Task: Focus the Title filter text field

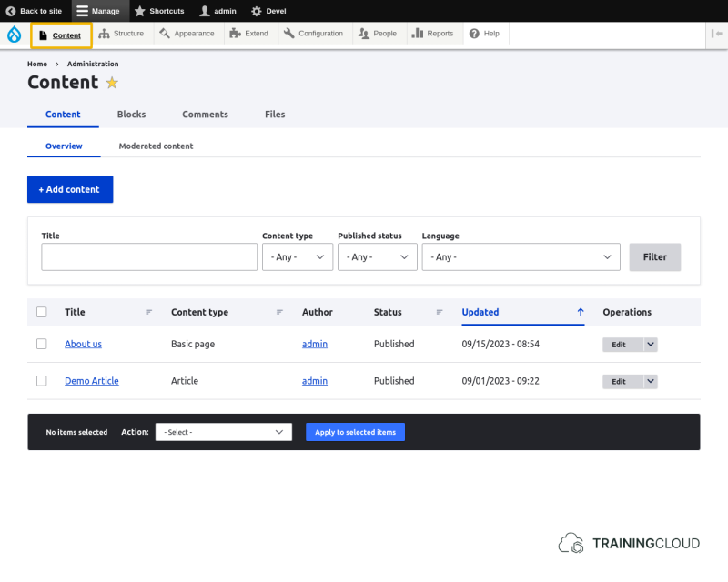Action: [x=149, y=257]
